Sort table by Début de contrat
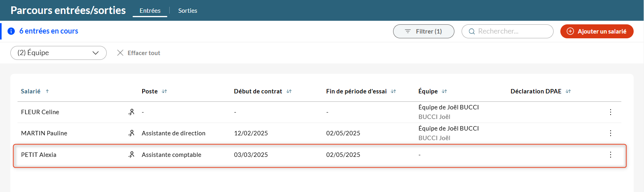The width and height of the screenshot is (644, 192). pos(289,91)
